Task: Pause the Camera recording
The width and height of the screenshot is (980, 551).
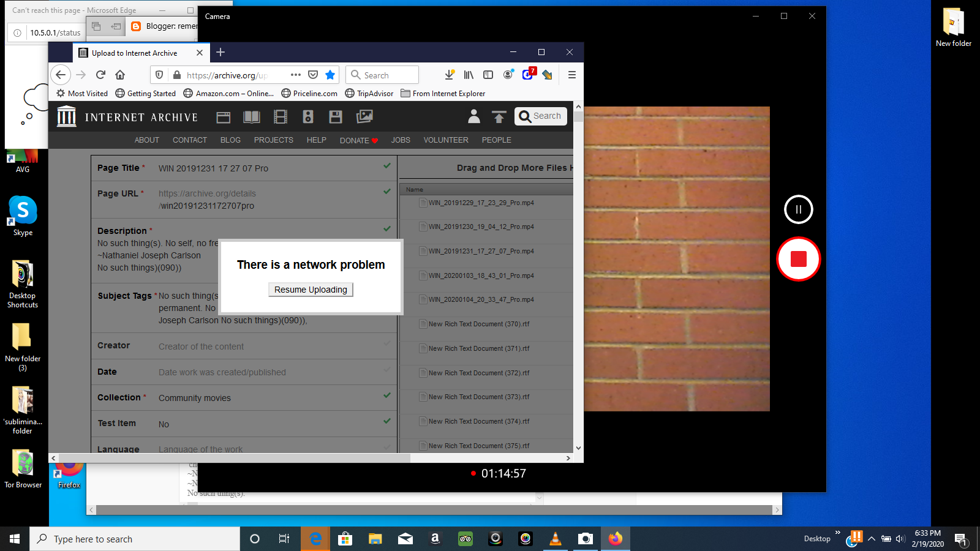Action: (799, 209)
